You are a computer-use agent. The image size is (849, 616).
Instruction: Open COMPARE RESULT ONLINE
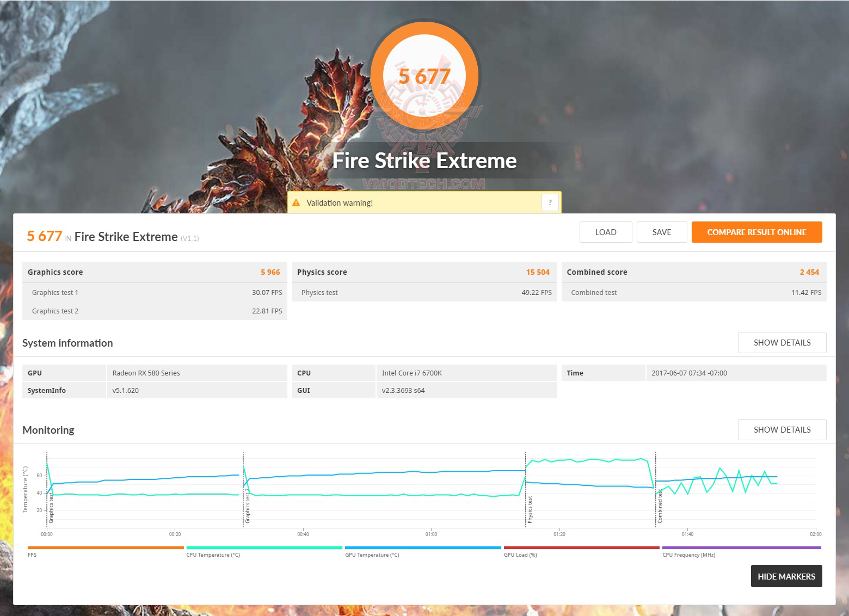coord(756,232)
